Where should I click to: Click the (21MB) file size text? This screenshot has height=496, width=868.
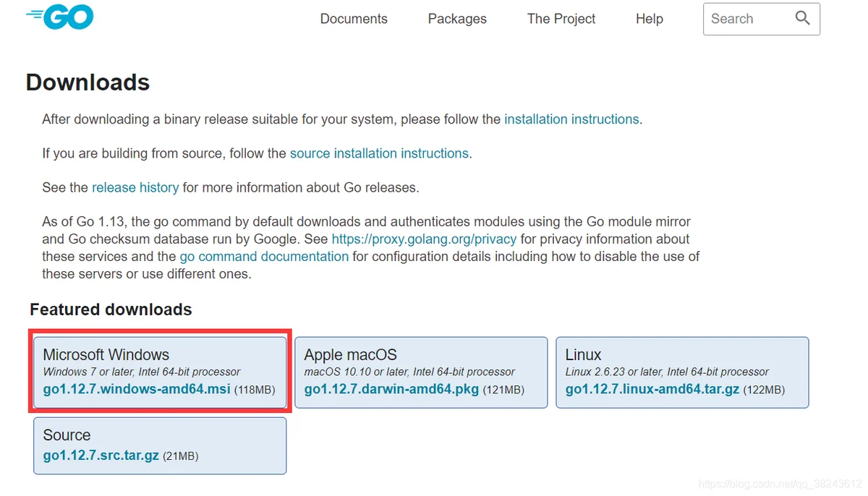(x=180, y=456)
